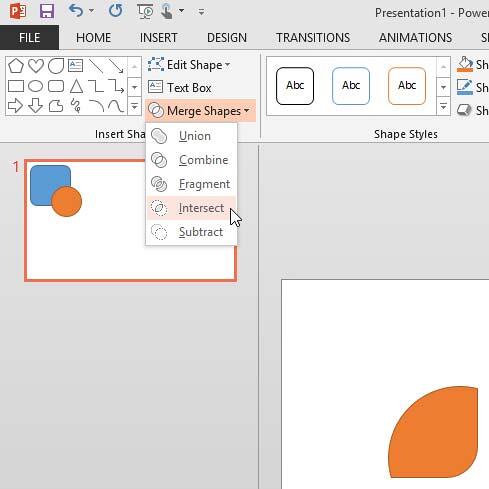Choose Union from Merge Shapes menu
This screenshot has height=489, width=489.
(192, 136)
